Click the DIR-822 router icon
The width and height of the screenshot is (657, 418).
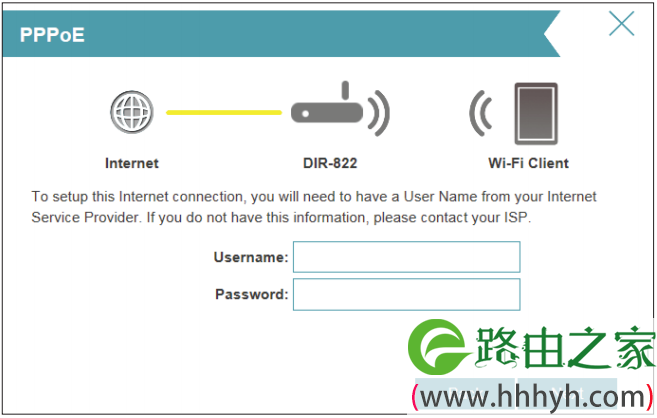click(327, 105)
